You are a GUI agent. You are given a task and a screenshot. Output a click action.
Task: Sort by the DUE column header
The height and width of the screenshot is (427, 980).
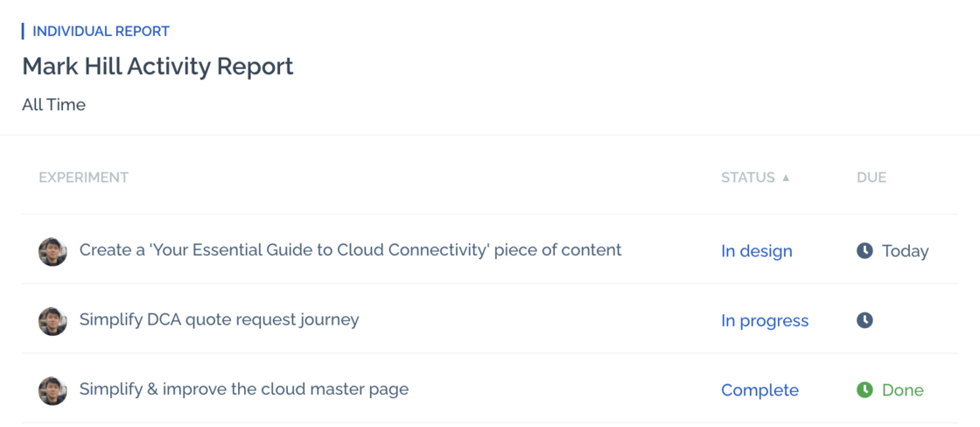871,178
